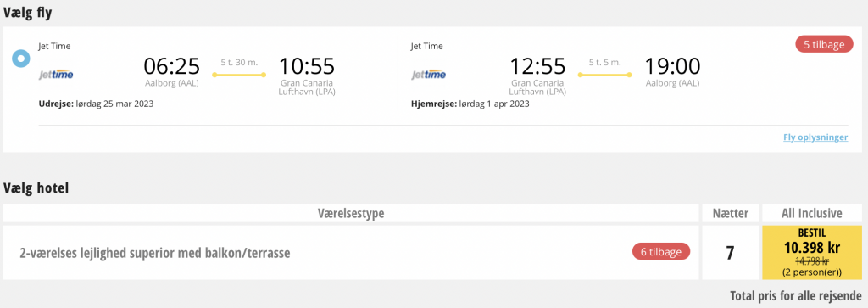This screenshot has height=308, width=868.
Task: Click the 10:55 arrival time at Gran Canaria
Action: tap(307, 66)
